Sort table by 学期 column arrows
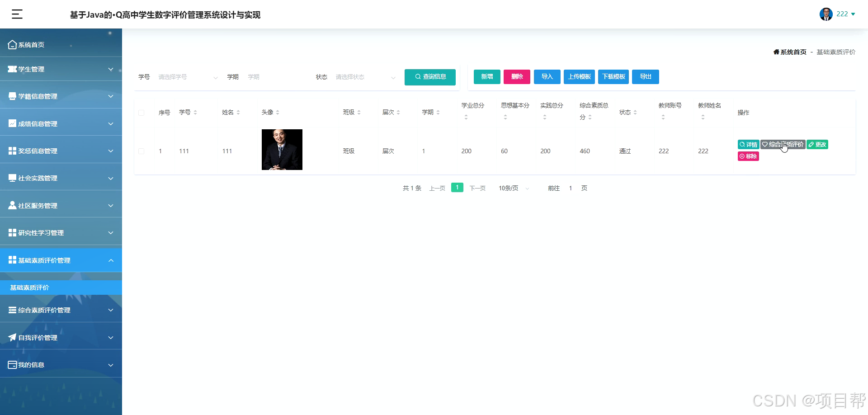 [x=438, y=113]
